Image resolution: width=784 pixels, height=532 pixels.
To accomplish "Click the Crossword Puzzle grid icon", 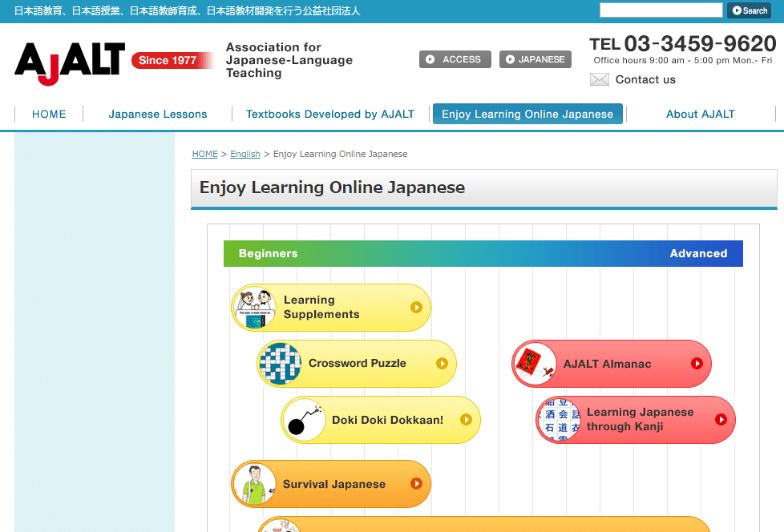I will click(280, 364).
